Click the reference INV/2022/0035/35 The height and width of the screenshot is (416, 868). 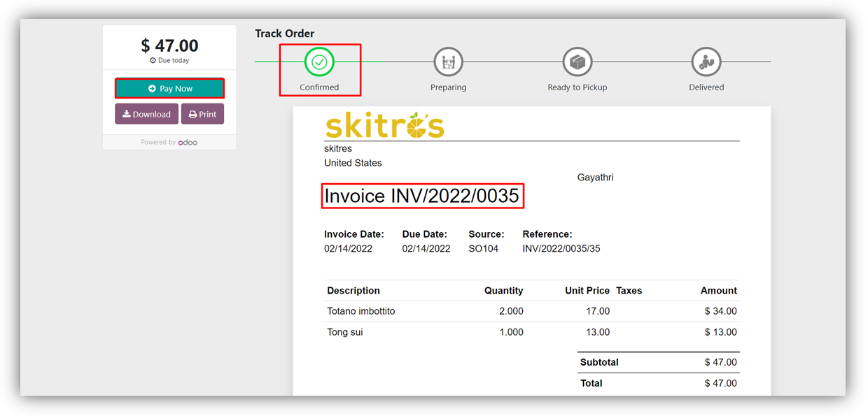pyautogui.click(x=561, y=249)
